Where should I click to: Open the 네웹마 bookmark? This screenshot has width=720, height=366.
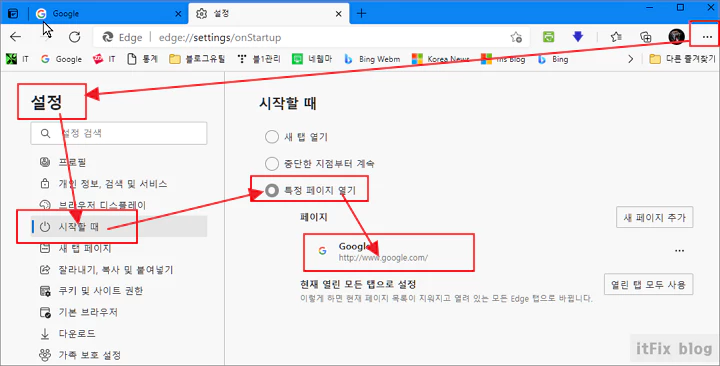click(x=312, y=59)
